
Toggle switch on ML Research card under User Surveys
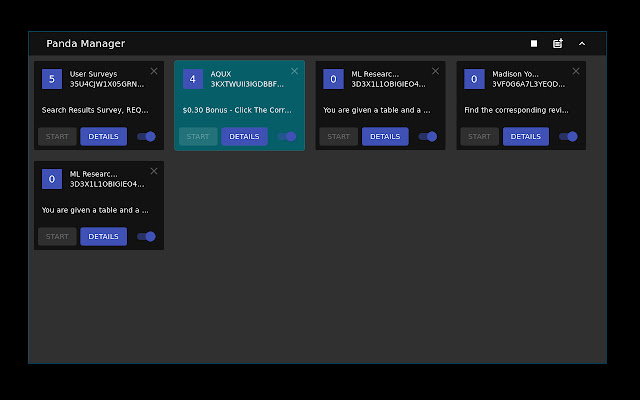click(147, 236)
